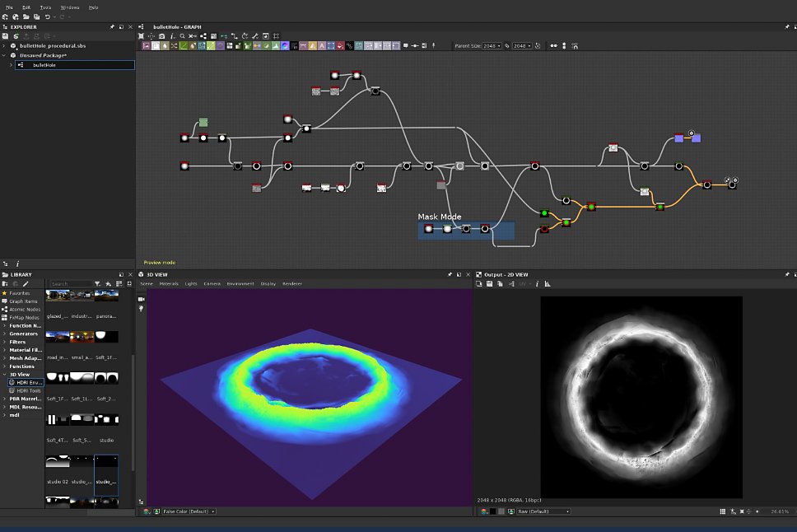Click the library search field

(71, 284)
